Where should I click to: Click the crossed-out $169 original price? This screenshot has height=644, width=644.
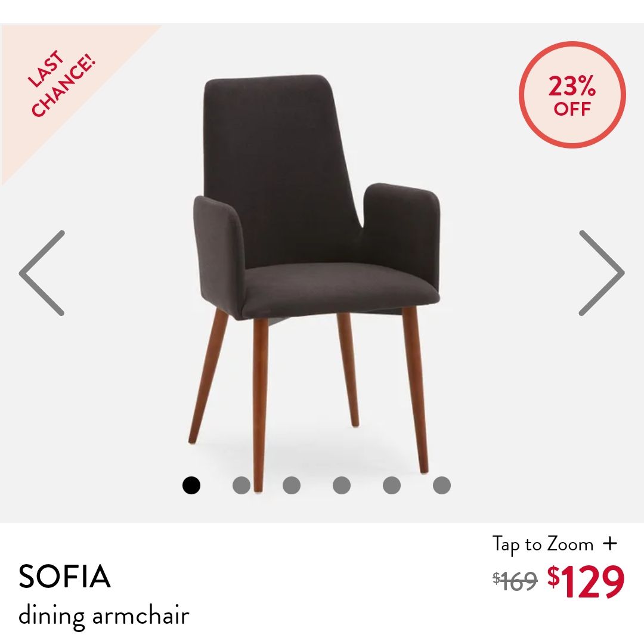pos(515,581)
